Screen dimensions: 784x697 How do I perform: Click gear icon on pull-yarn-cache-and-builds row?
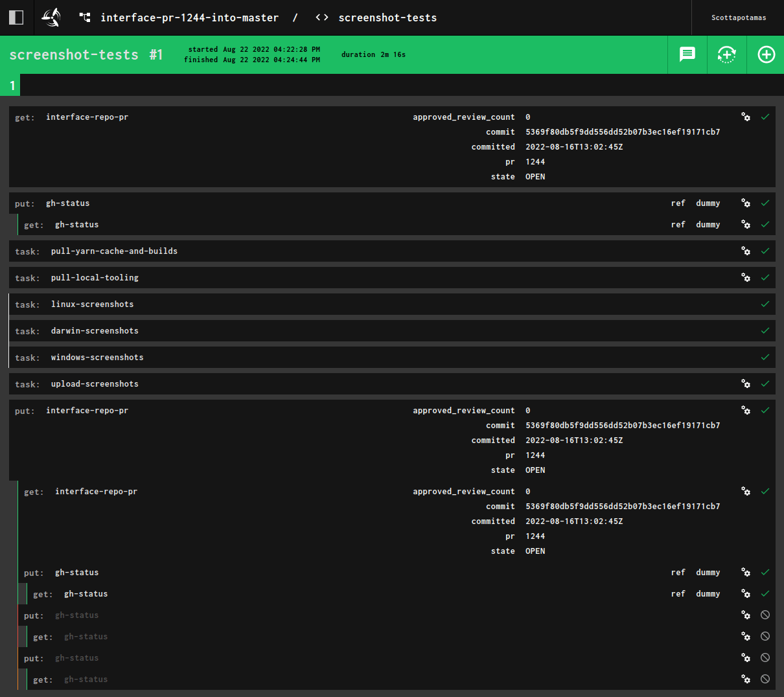pos(746,251)
